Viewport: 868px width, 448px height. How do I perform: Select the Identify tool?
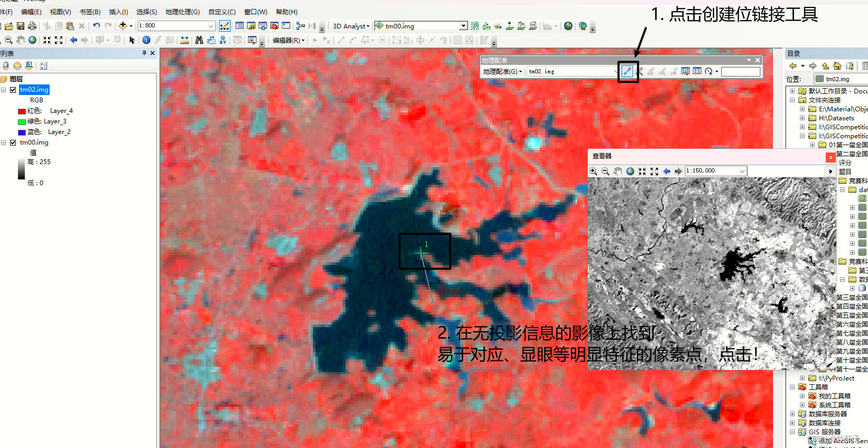(x=146, y=40)
